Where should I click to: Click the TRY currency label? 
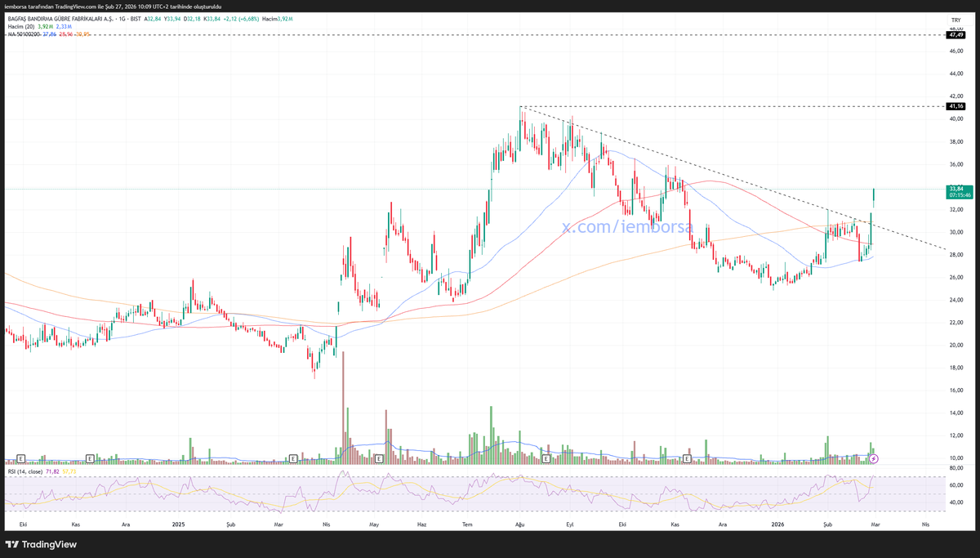click(955, 19)
